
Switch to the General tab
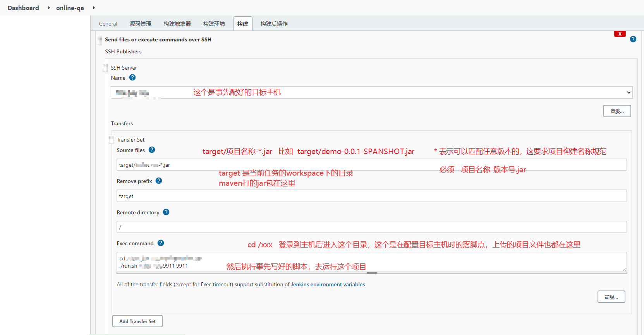(x=108, y=24)
